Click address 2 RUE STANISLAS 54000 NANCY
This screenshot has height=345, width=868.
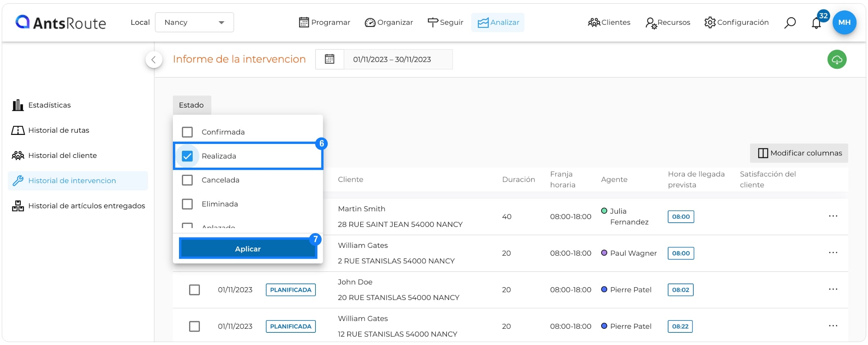pos(396,261)
